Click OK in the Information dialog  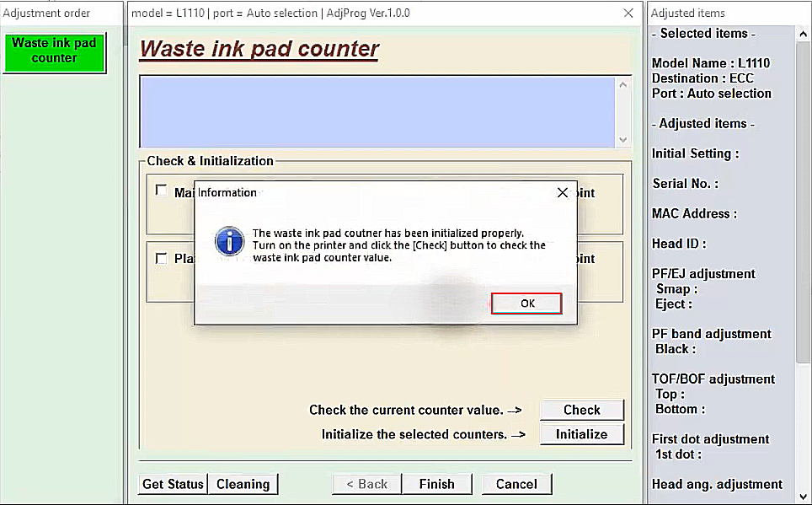pos(526,304)
